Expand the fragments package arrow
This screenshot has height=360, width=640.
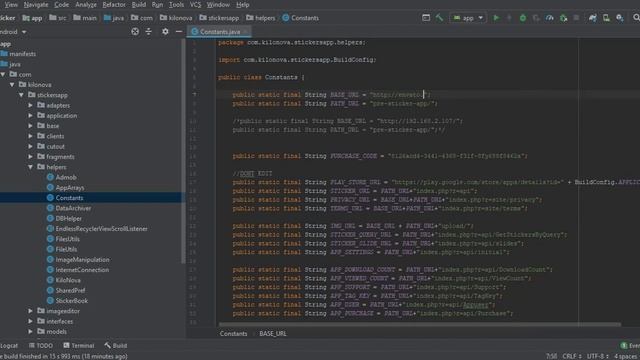pos(31,157)
